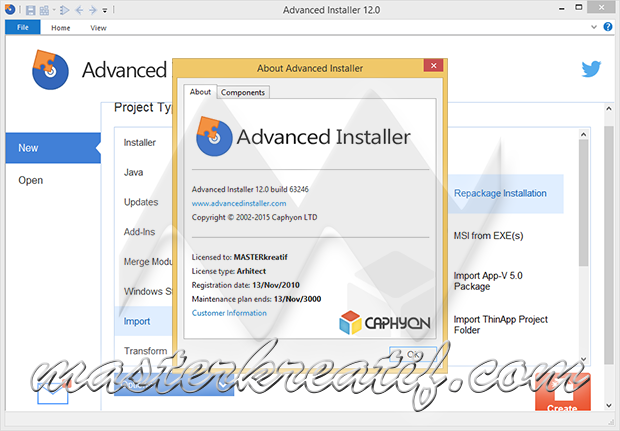This screenshot has height=431, width=620.
Task: Expand the ribbon using the chevron
Action: 594,27
